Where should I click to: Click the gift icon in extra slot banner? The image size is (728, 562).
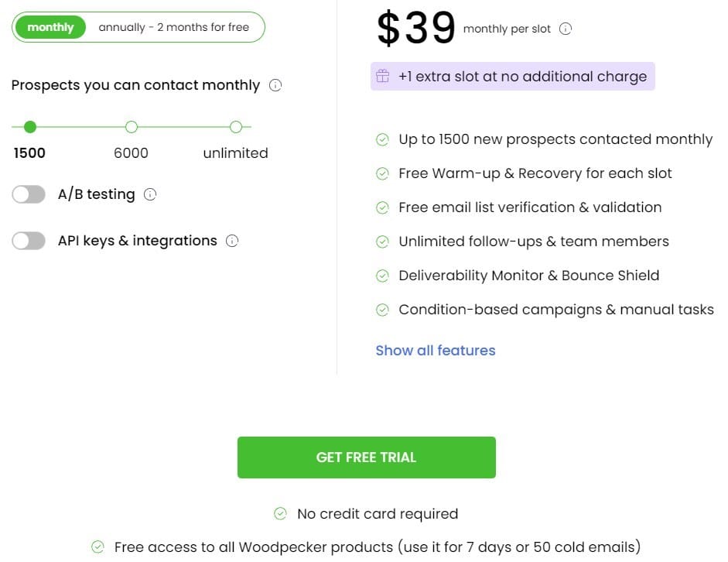point(383,76)
